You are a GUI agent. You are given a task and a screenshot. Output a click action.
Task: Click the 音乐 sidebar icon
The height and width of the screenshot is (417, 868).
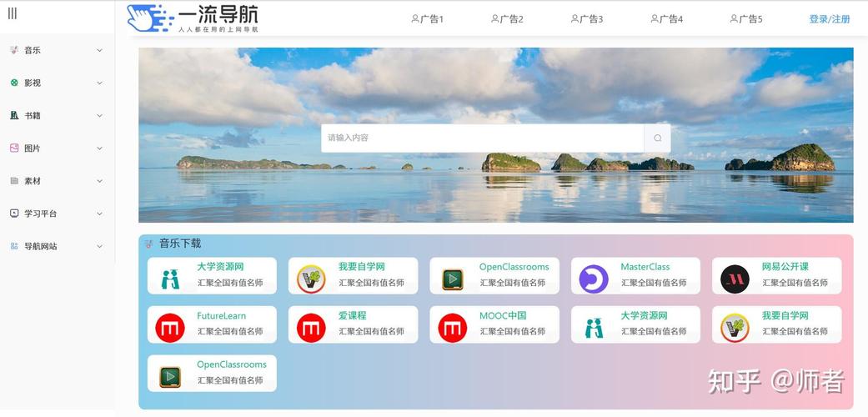click(x=14, y=50)
